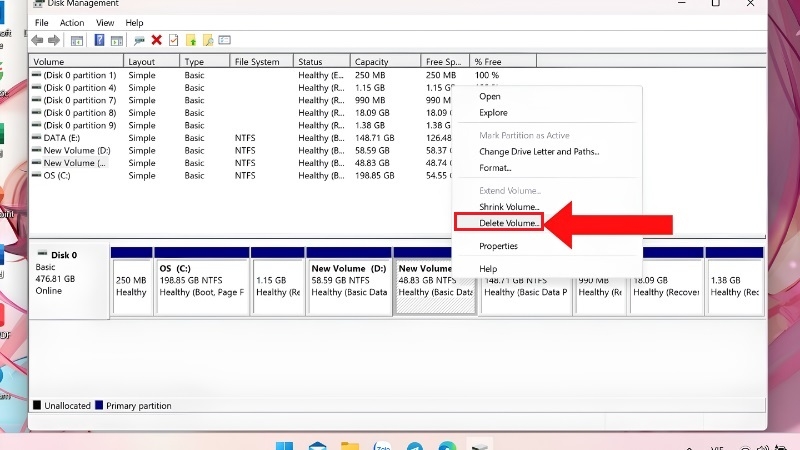
Task: Click the 58.59 GB capacity cell
Action: (x=372, y=151)
